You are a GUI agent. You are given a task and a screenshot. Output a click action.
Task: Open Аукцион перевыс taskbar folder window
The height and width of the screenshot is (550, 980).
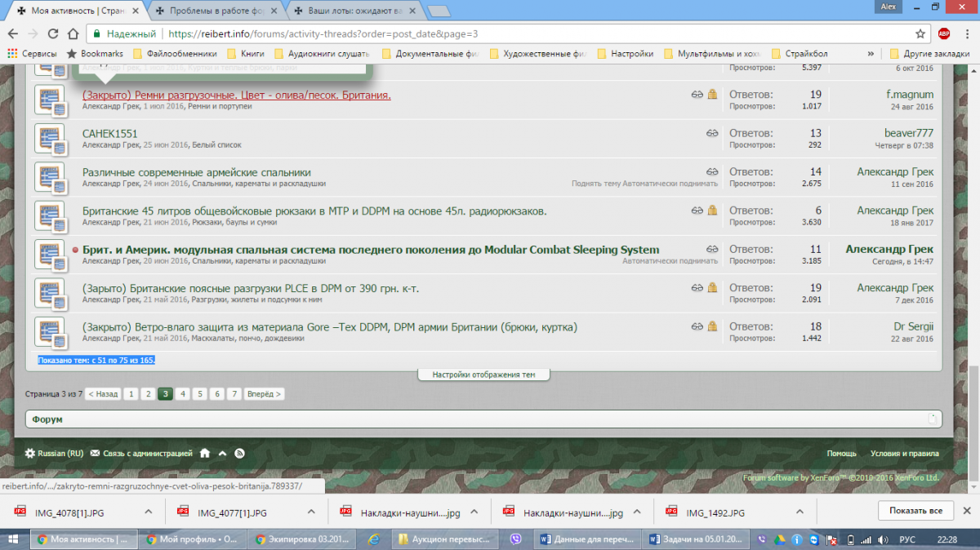[443, 539]
